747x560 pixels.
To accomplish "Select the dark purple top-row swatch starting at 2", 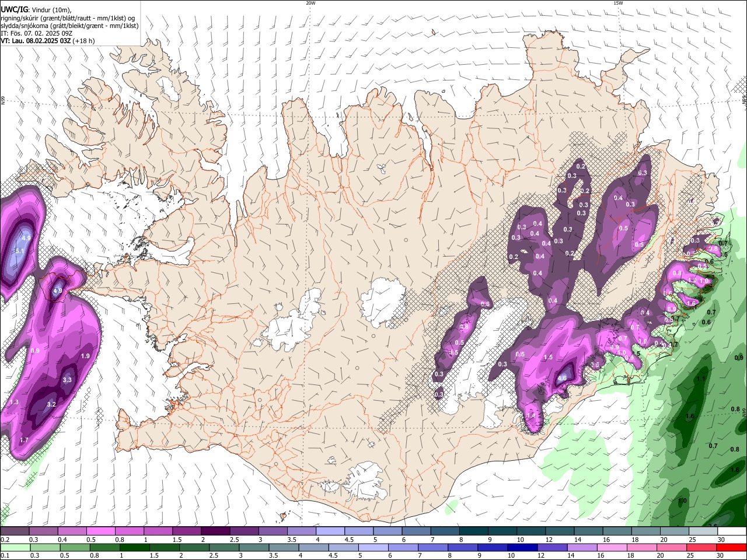I will click(x=215, y=531).
